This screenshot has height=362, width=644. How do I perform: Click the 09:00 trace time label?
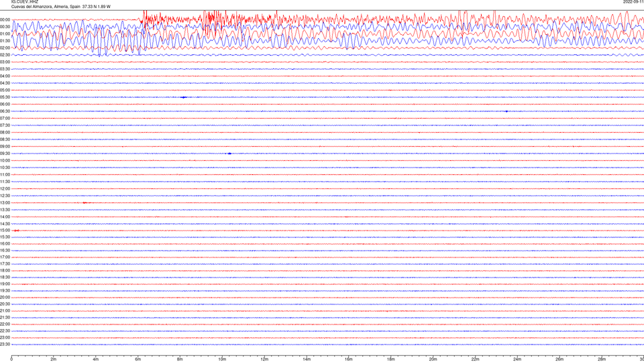[5, 147]
